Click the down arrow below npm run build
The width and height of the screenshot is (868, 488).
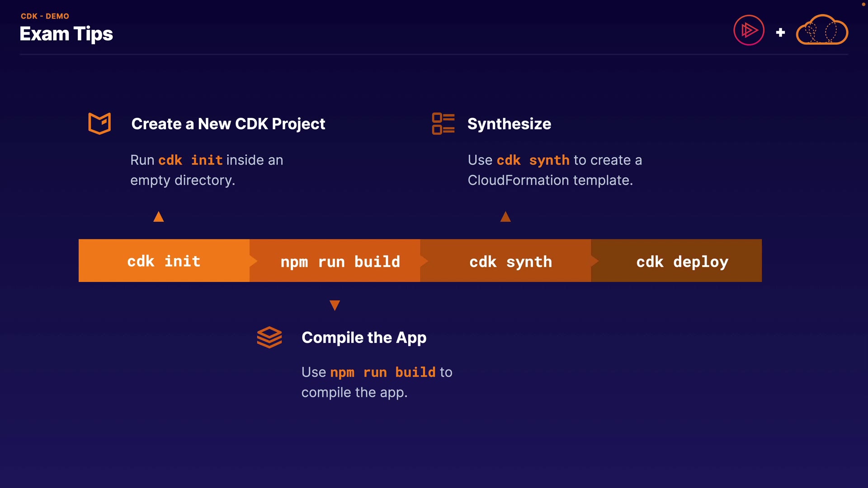pyautogui.click(x=335, y=305)
